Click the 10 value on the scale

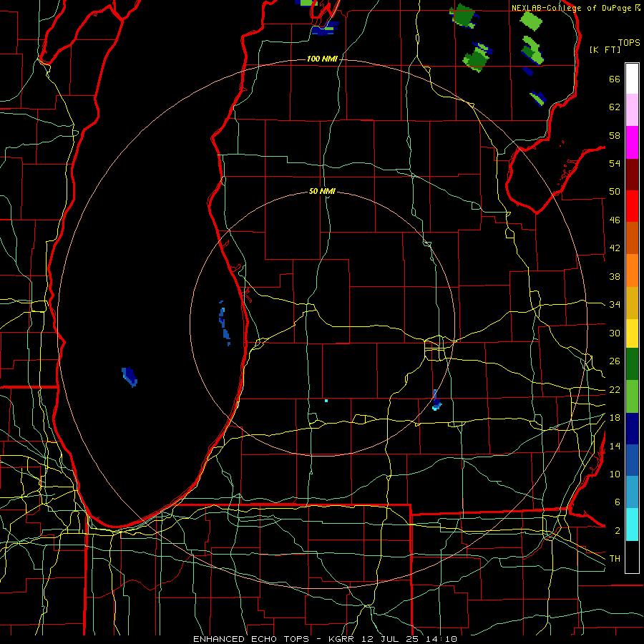point(615,474)
